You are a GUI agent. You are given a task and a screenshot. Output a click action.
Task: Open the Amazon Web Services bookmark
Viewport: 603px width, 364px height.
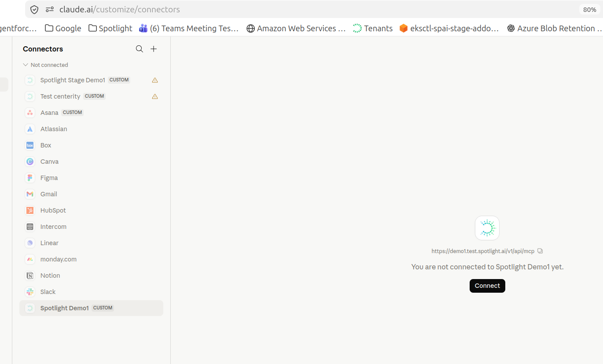coord(296,28)
